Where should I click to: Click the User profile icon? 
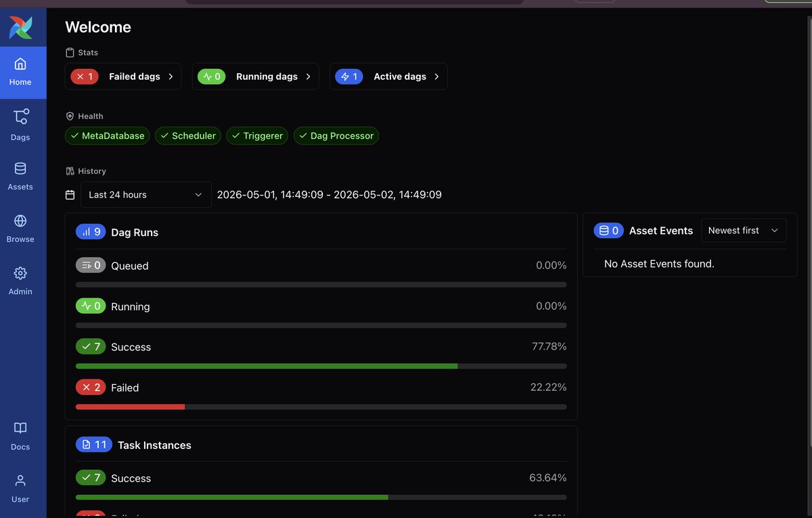click(20, 481)
